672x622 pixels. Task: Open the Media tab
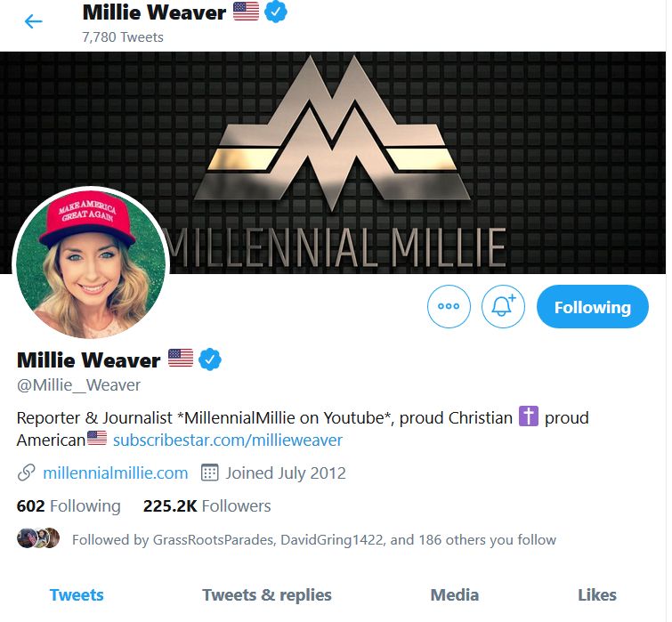pos(454,595)
